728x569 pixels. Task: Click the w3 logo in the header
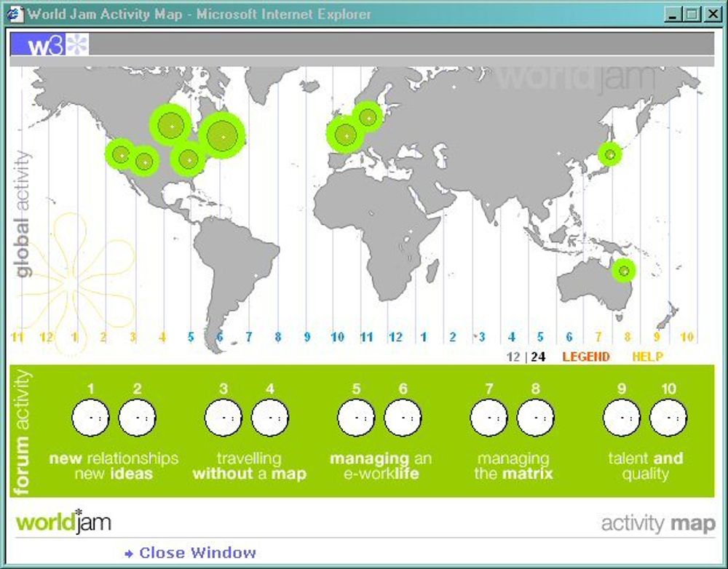[x=38, y=44]
